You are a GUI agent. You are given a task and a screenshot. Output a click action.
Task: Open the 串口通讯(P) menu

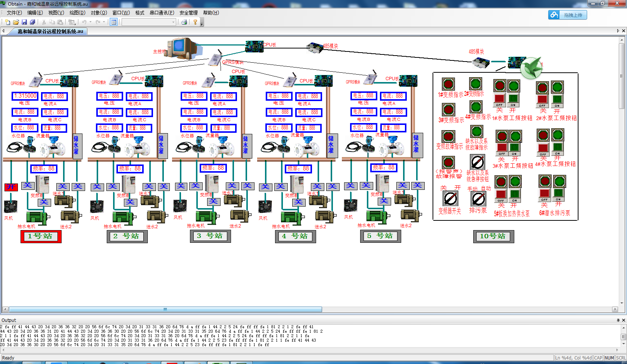[x=162, y=13]
